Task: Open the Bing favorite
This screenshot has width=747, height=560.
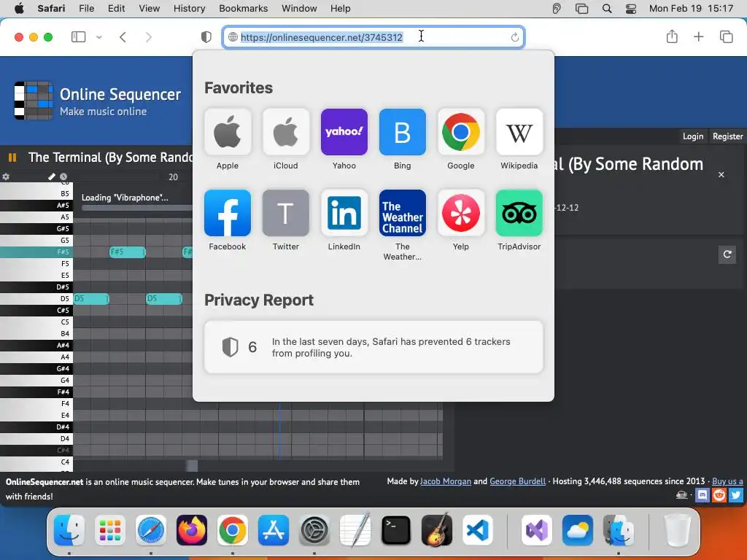Action: point(403,133)
